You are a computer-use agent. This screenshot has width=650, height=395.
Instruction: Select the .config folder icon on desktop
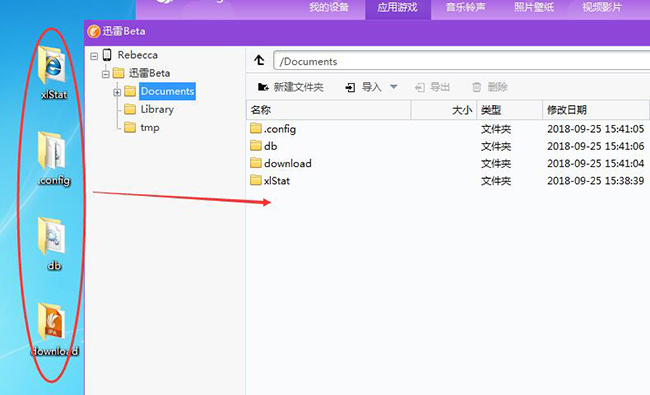52,150
